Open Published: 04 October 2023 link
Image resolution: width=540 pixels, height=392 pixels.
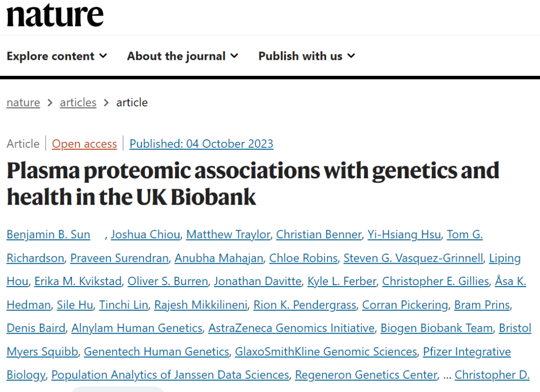pos(201,144)
